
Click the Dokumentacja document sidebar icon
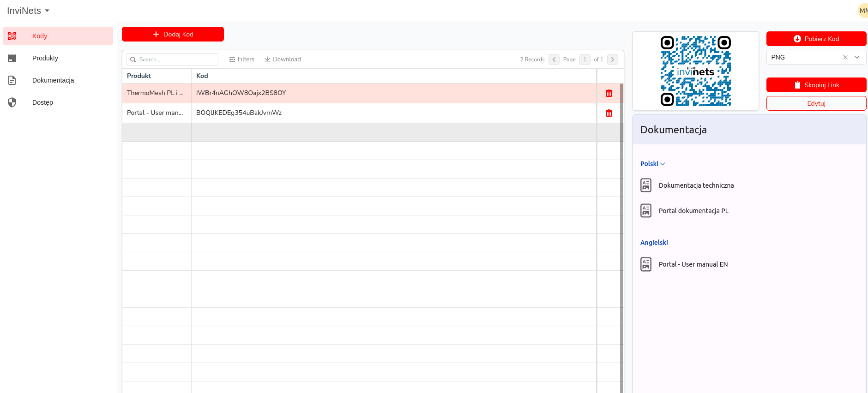point(12,80)
